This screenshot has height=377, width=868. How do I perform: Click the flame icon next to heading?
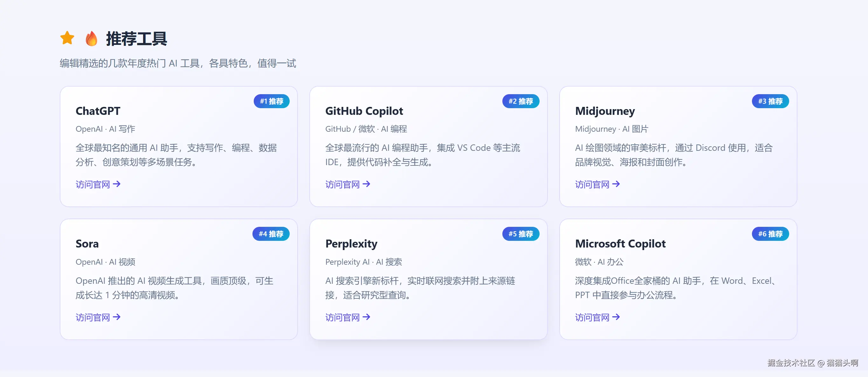coord(91,38)
